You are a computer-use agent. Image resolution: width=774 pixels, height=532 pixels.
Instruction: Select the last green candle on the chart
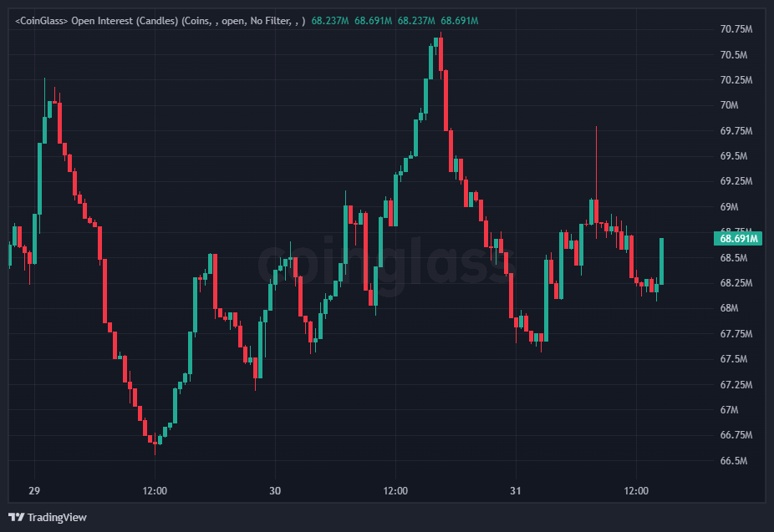pyautogui.click(x=661, y=261)
